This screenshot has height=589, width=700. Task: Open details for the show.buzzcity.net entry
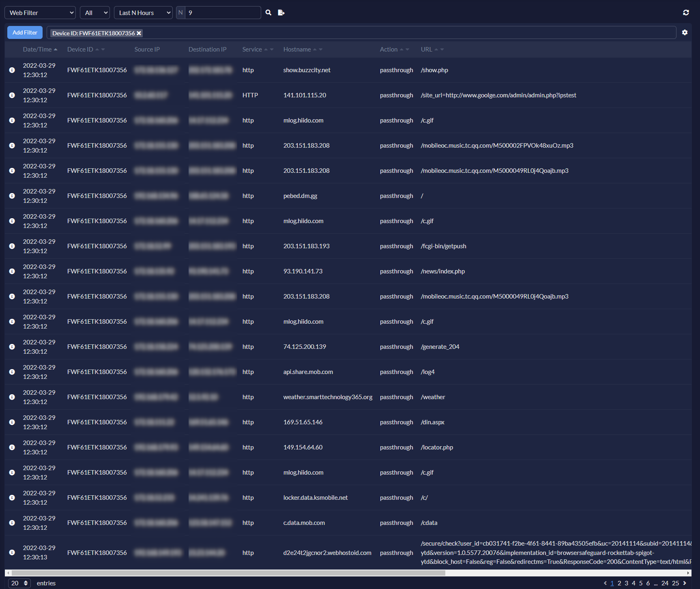(12, 70)
